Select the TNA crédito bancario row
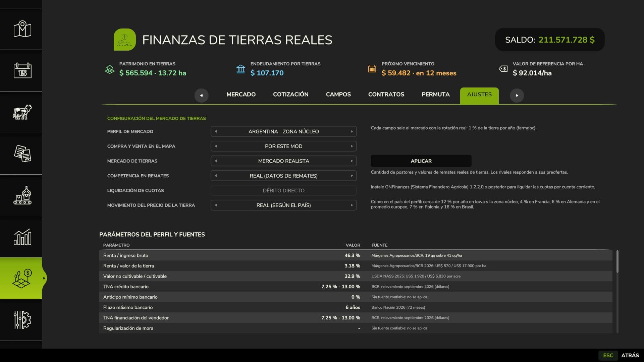 (356, 287)
